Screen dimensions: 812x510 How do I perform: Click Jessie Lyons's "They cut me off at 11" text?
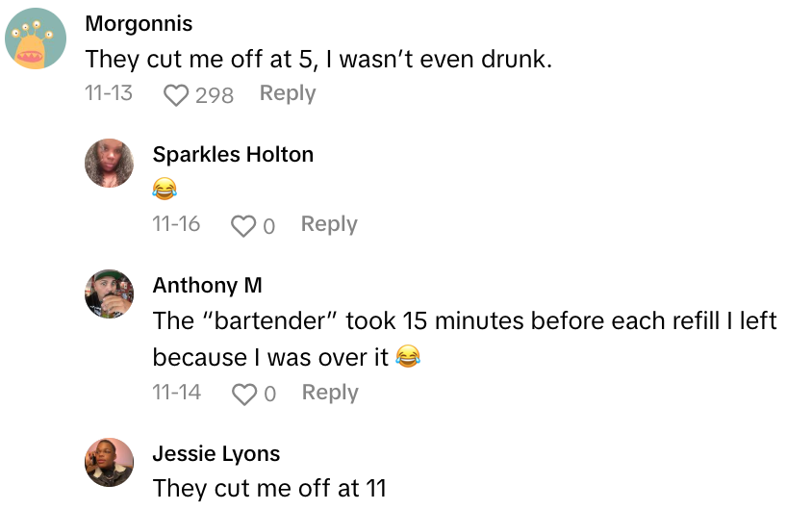pos(269,488)
